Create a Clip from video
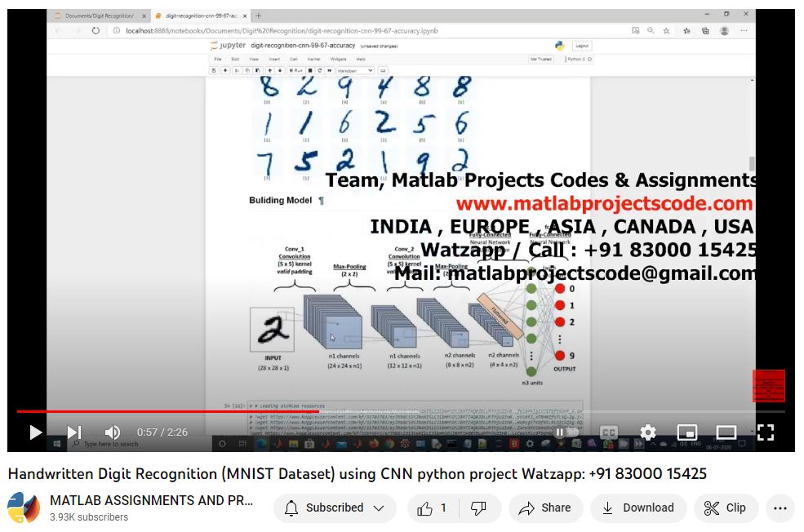The width and height of the screenshot is (804, 532). tap(726, 508)
